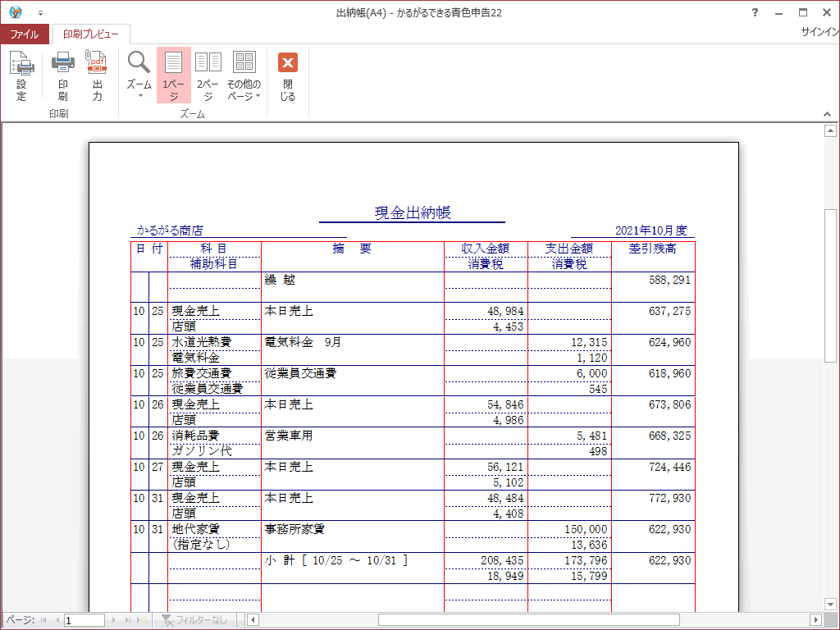
Task: Click the vertical scrollbar thumb
Action: pyautogui.click(x=830, y=286)
